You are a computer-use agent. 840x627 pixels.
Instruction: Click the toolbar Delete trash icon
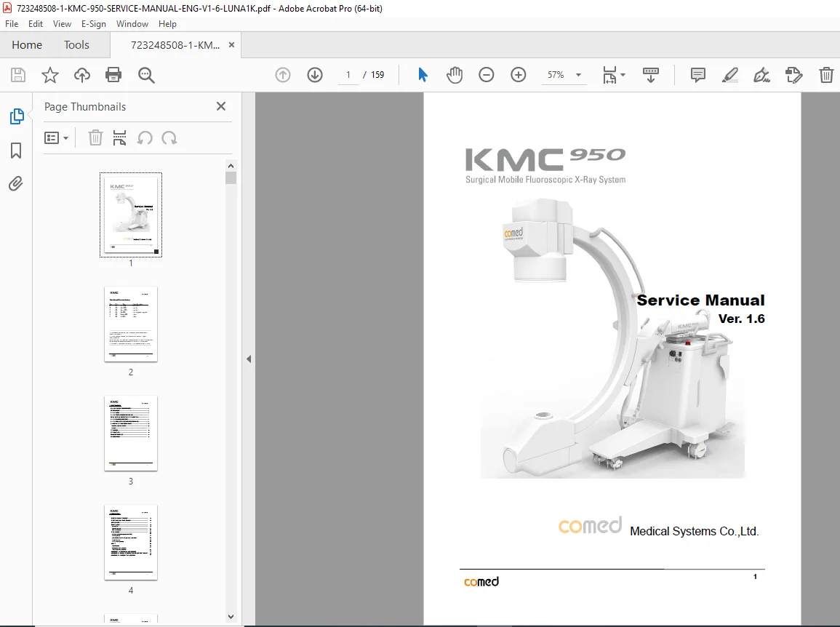[x=826, y=75]
